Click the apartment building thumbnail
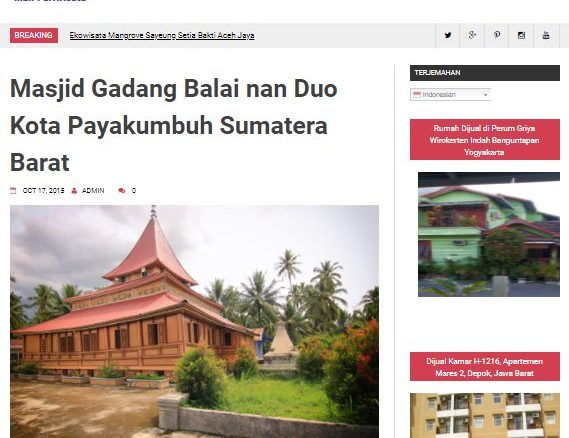 pyautogui.click(x=485, y=416)
